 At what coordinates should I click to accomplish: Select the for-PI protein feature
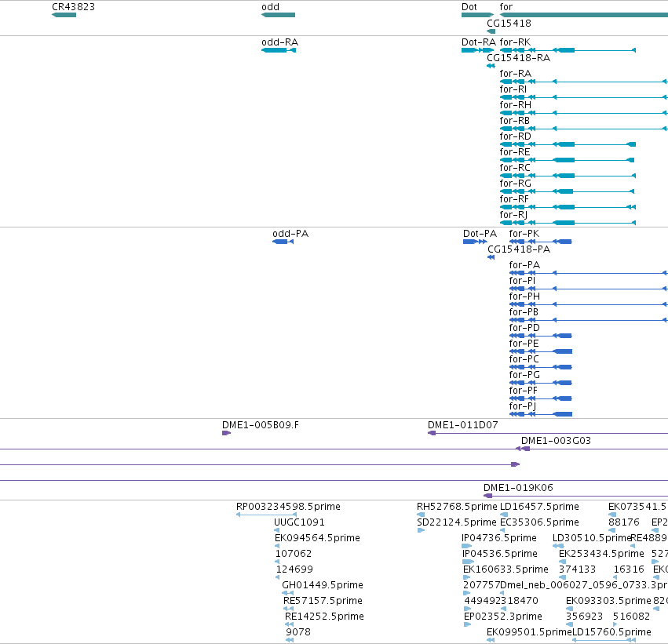click(x=589, y=289)
